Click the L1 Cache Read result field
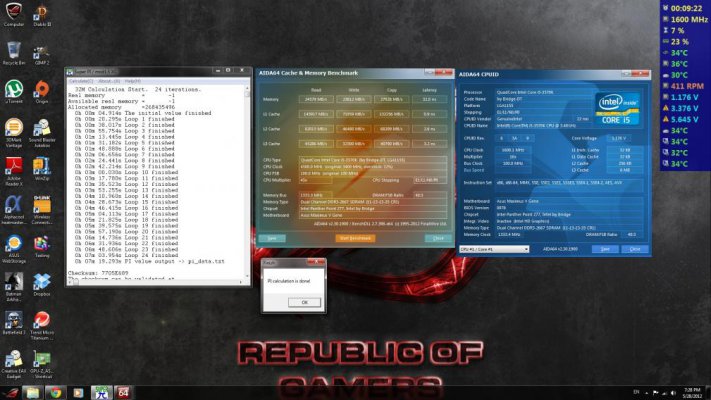Image resolution: width=711 pixels, height=400 pixels. (x=316, y=114)
